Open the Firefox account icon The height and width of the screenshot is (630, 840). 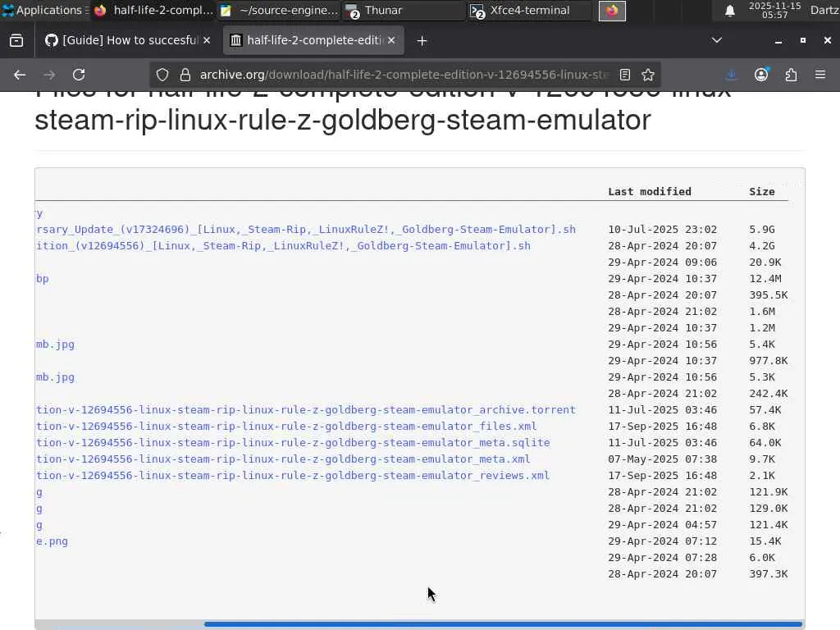pyautogui.click(x=761, y=75)
